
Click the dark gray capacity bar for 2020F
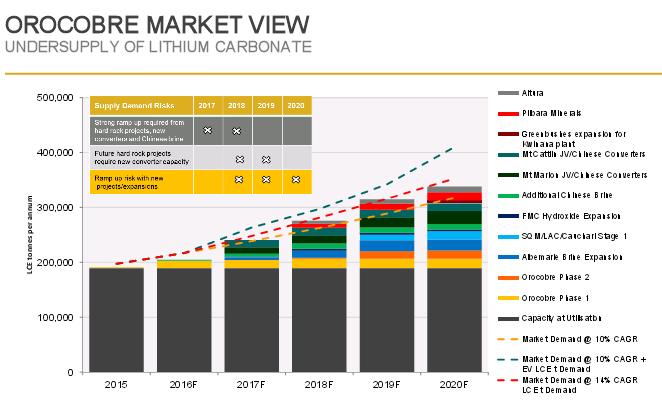[x=454, y=320]
